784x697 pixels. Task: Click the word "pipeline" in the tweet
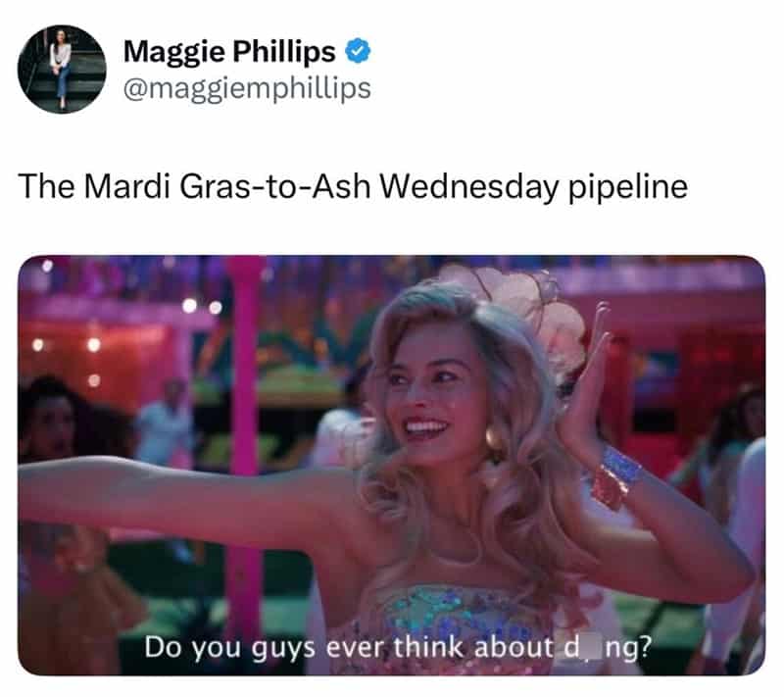pyautogui.click(x=628, y=187)
